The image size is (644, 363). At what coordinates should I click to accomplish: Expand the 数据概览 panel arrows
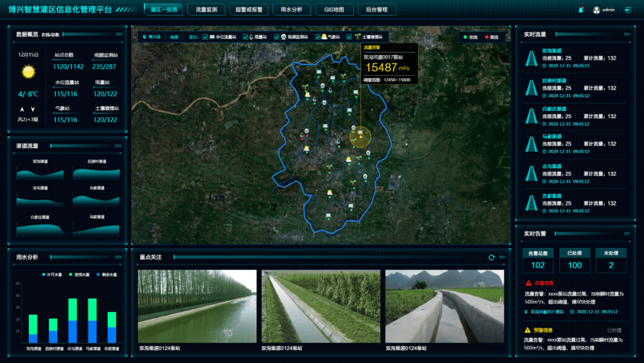(x=119, y=35)
